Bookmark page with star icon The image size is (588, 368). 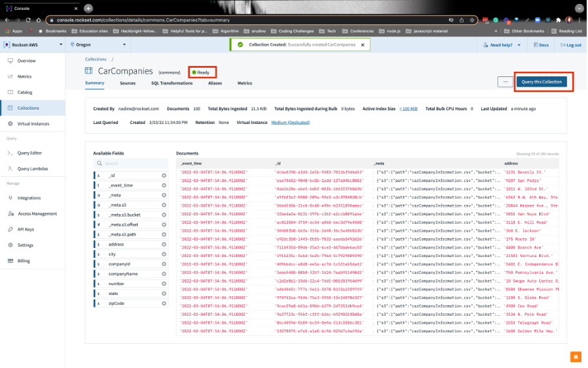click(x=472, y=20)
